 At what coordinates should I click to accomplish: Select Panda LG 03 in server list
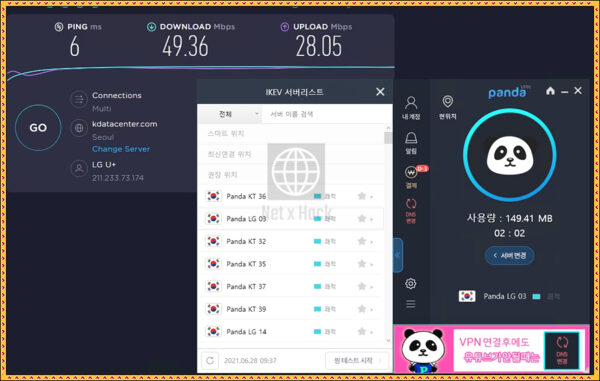click(x=292, y=219)
